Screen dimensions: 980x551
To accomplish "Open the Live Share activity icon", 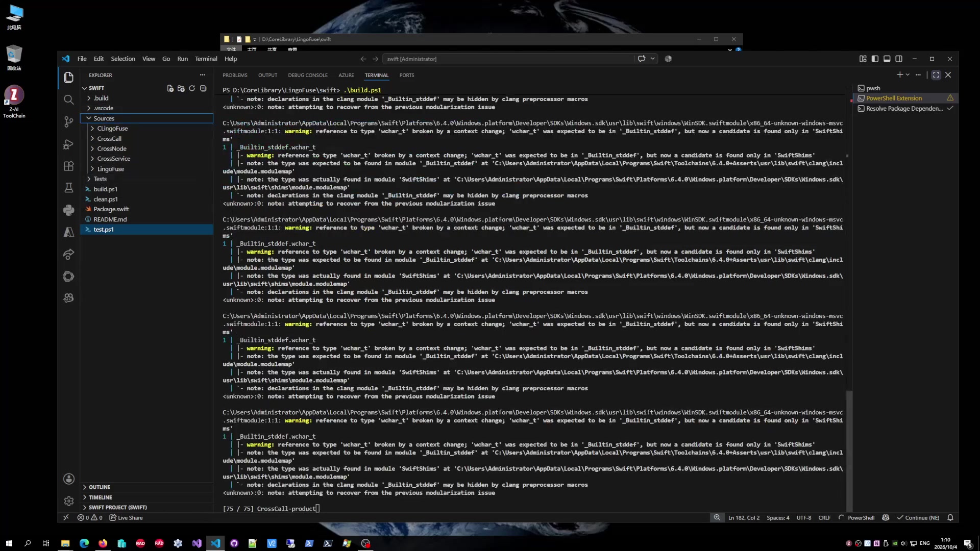I will (x=68, y=254).
